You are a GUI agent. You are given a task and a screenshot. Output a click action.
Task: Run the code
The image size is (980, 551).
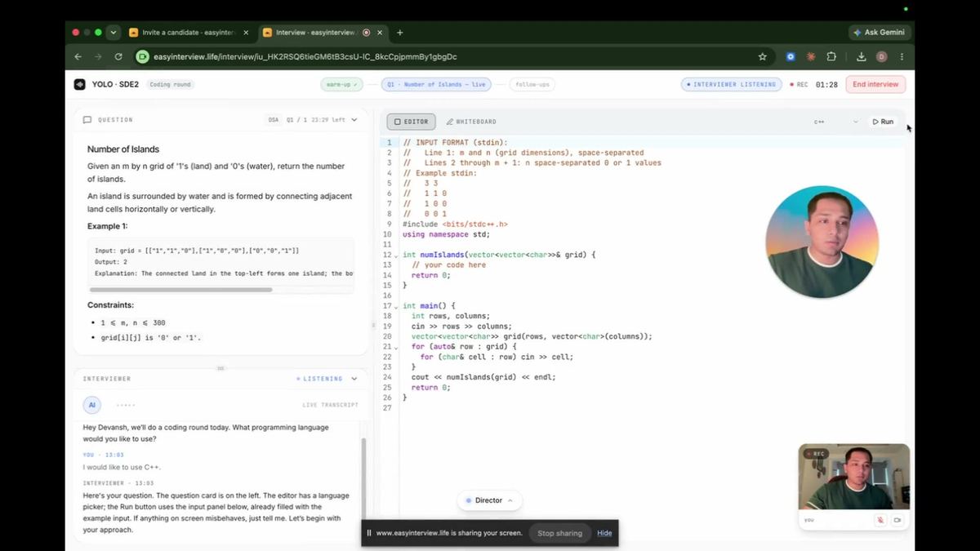point(883,122)
